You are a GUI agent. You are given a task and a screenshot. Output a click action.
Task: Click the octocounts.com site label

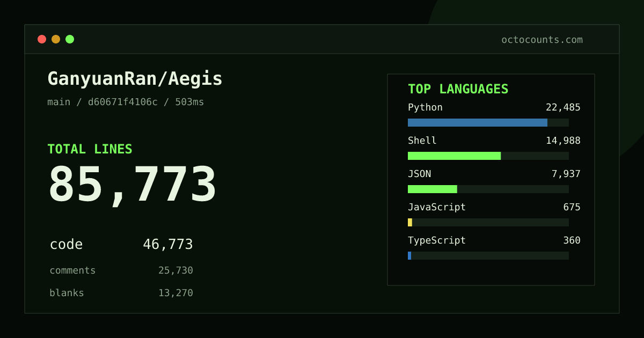542,40
